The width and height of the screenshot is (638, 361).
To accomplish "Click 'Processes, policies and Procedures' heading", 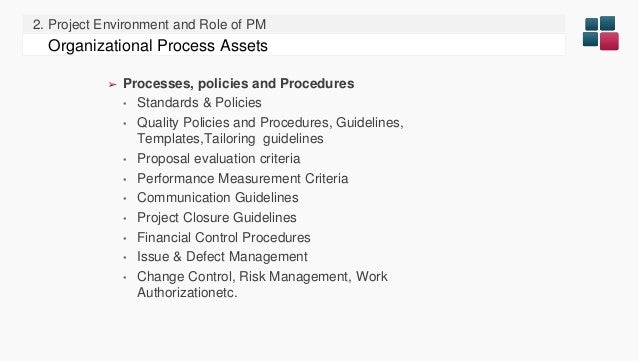I will 238,83.
